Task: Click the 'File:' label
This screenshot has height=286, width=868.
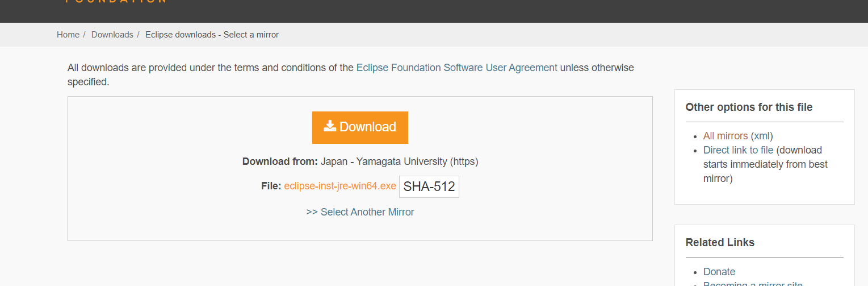Action: (x=271, y=186)
